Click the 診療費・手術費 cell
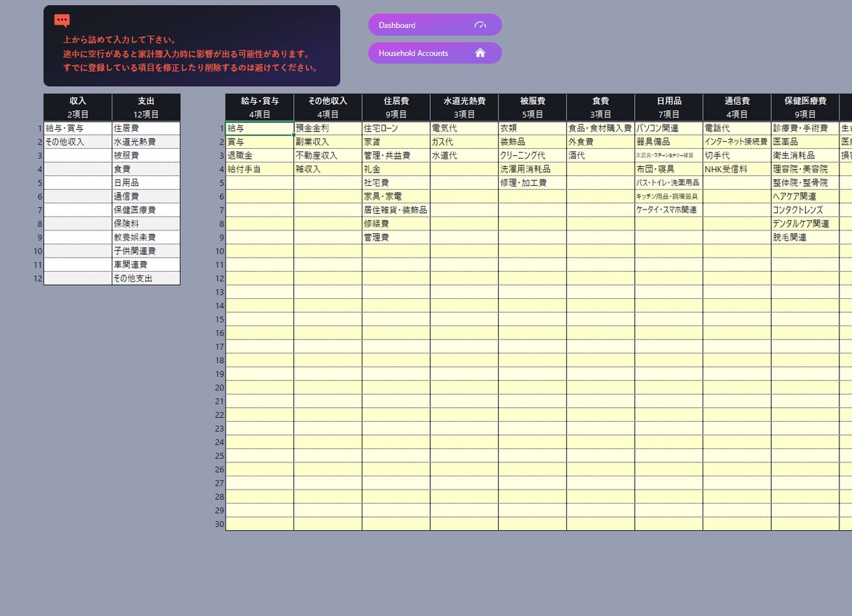852x616 pixels. (805, 129)
